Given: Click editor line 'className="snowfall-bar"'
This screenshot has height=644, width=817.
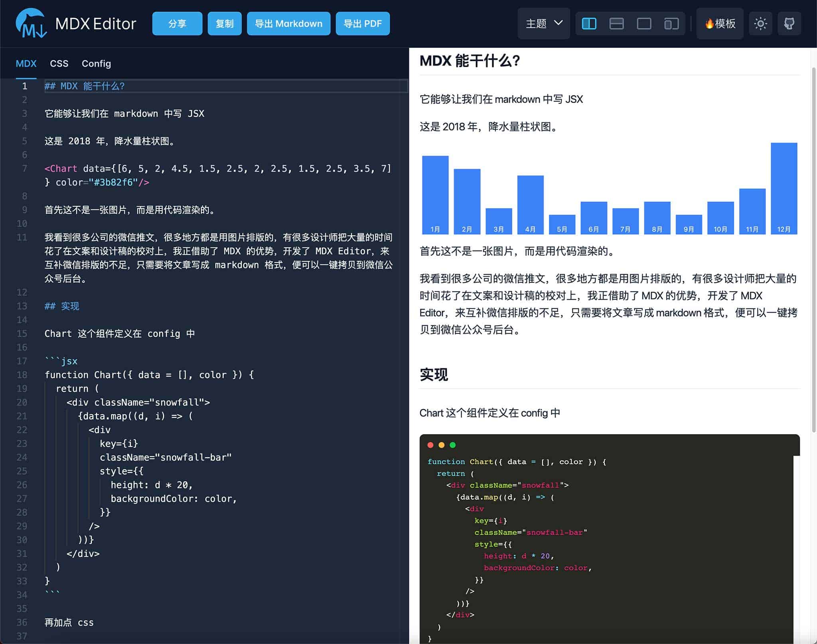Looking at the screenshot, I should 166,457.
